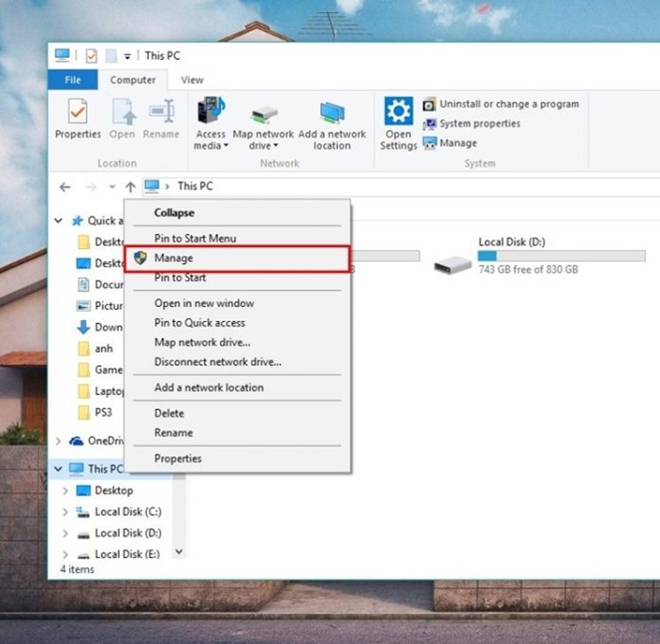The width and height of the screenshot is (660, 644).
Task: Open the Access media dropdown arrow
Action: (226, 146)
